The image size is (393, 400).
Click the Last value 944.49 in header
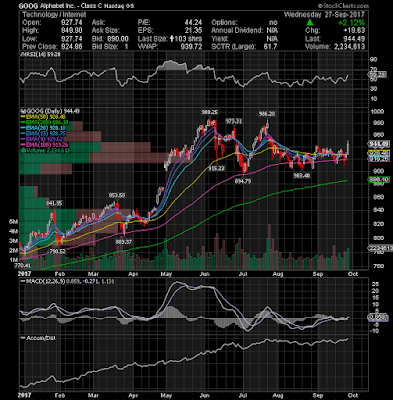point(354,39)
